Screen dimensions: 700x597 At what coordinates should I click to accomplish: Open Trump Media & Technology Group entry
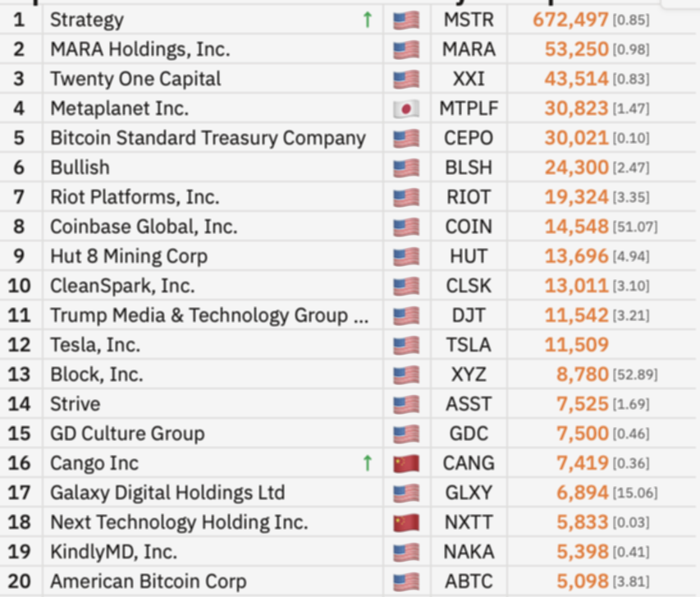click(209, 315)
